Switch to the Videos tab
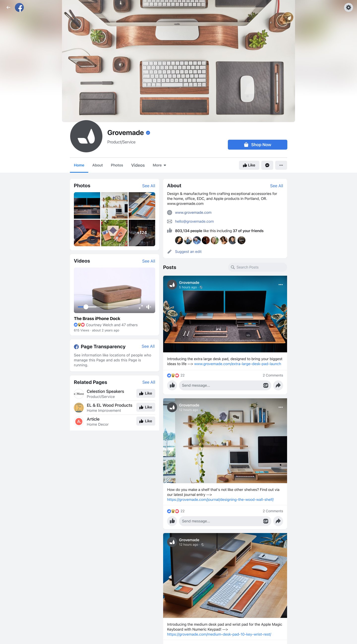The image size is (357, 644). pyautogui.click(x=138, y=165)
